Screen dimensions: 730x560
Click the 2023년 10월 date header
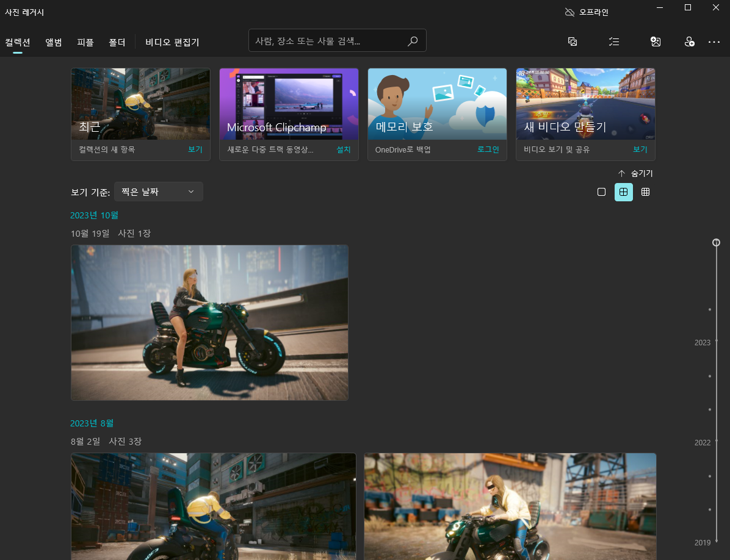(94, 215)
